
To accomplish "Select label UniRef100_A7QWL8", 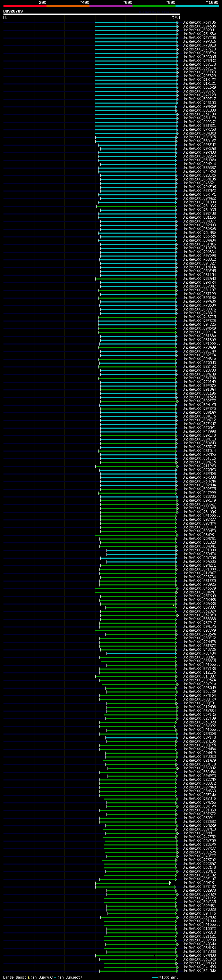I will click(199, 45).
